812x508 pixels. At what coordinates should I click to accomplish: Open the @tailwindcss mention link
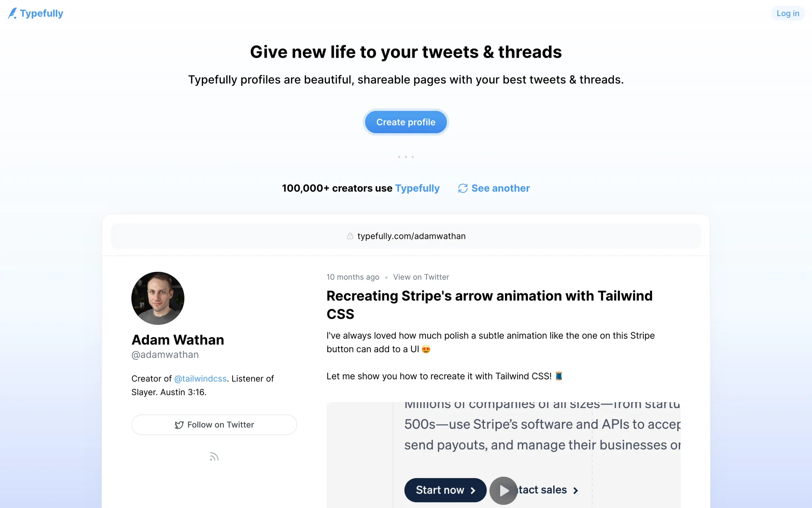200,378
